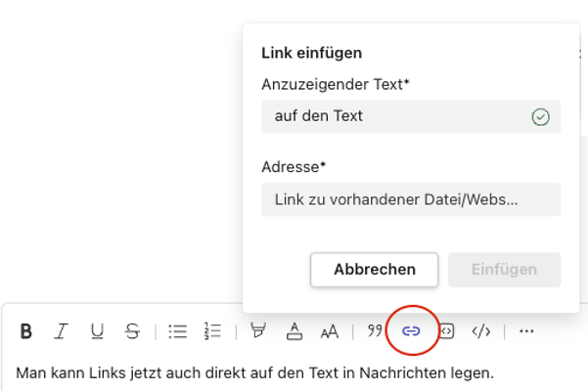Insert an inline code snippet

446,331
